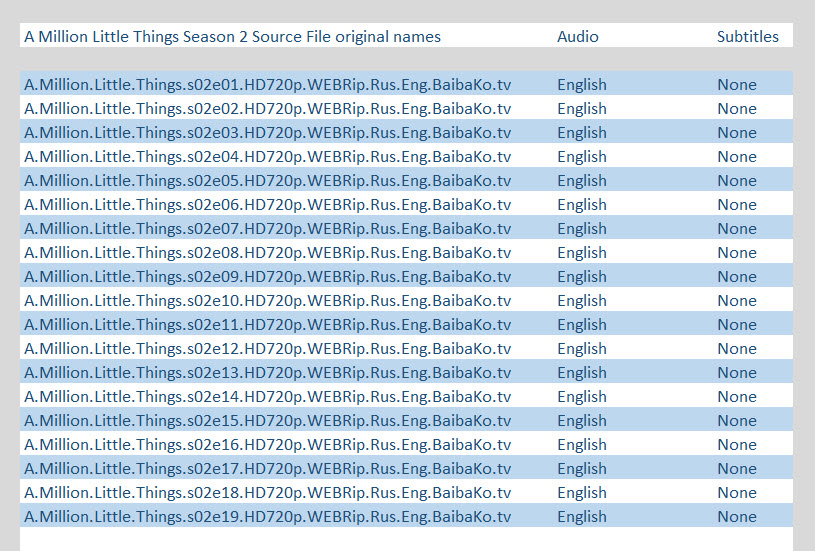Click 'None' subtitles cell in s02e08 row

point(737,252)
